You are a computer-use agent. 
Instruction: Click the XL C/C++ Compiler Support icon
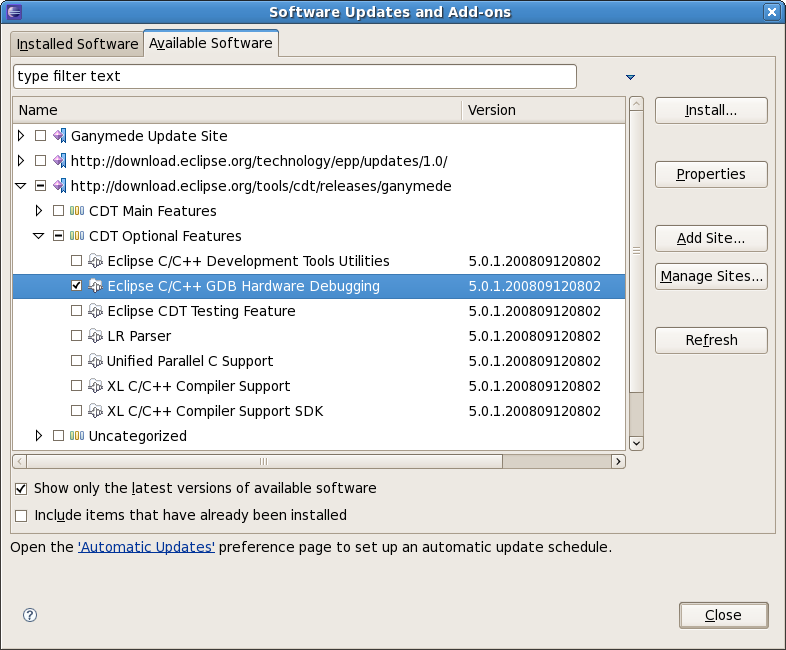[95, 386]
